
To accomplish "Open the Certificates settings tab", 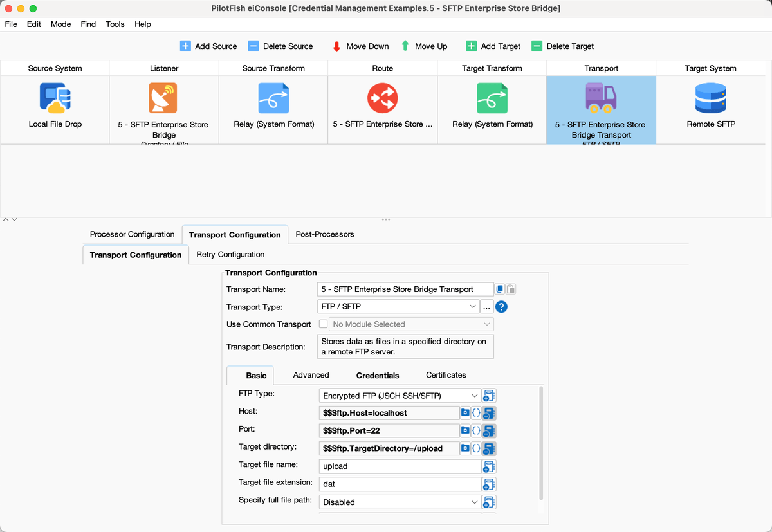I will 446,375.
